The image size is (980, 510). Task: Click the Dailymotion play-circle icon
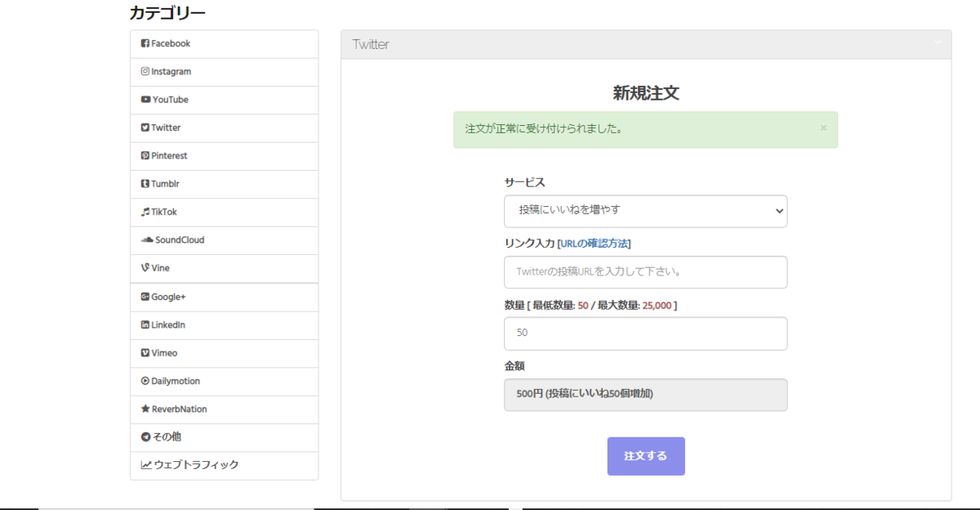pos(145,381)
